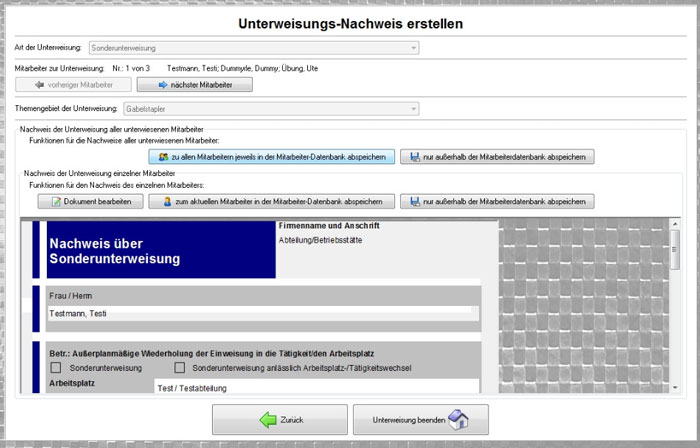The height and width of the screenshot is (448, 700).
Task: Click the Testmann, Testi name field
Action: pyautogui.click(x=263, y=314)
